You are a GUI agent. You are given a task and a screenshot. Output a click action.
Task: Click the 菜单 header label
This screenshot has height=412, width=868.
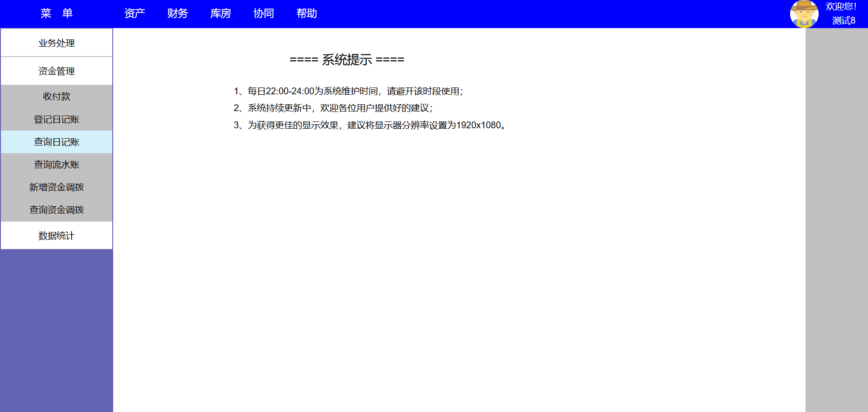[57, 14]
